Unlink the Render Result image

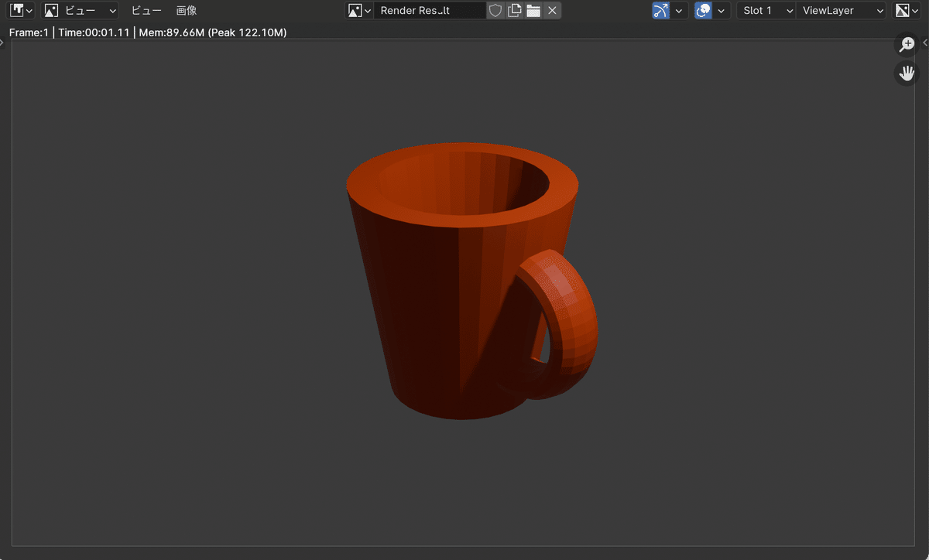pyautogui.click(x=551, y=11)
